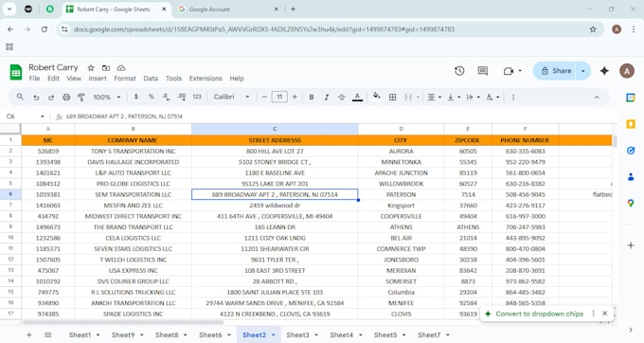Image resolution: width=644 pixels, height=343 pixels.
Task: Switch to the Sheet1 tab
Action: click(x=80, y=334)
